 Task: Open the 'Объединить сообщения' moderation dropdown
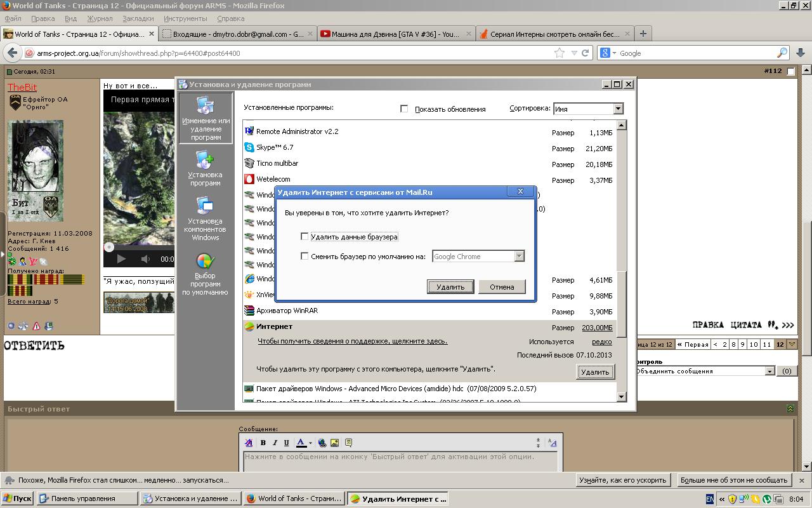(x=769, y=371)
